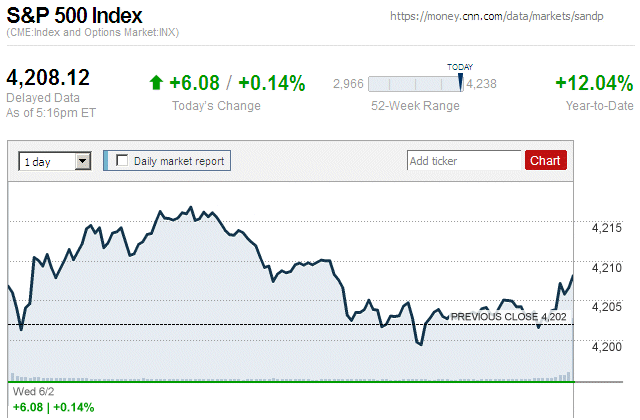Click the Wed 6/2 date label

coord(33,392)
